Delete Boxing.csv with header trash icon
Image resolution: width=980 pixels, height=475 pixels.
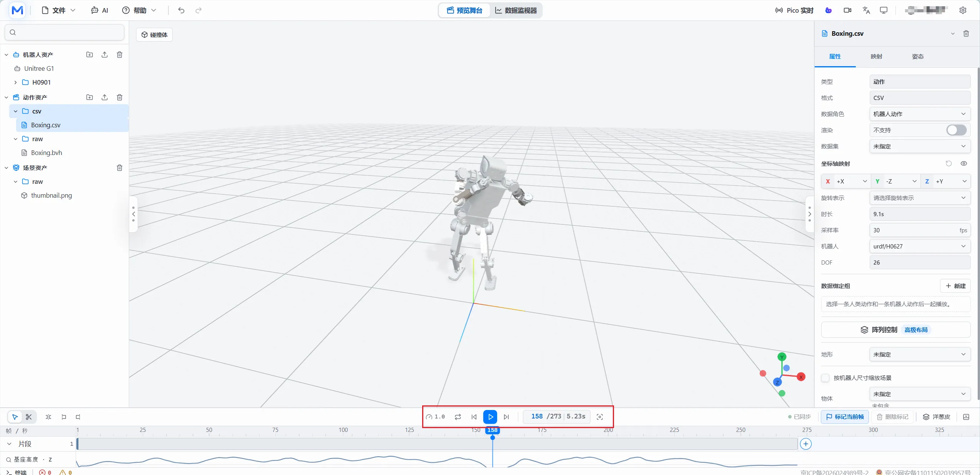pyautogui.click(x=966, y=33)
